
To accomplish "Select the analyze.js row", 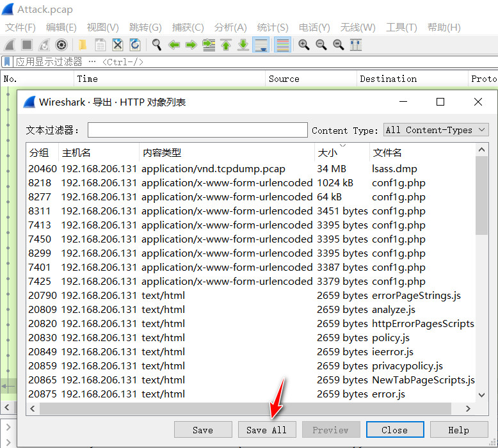I will (x=251, y=310).
